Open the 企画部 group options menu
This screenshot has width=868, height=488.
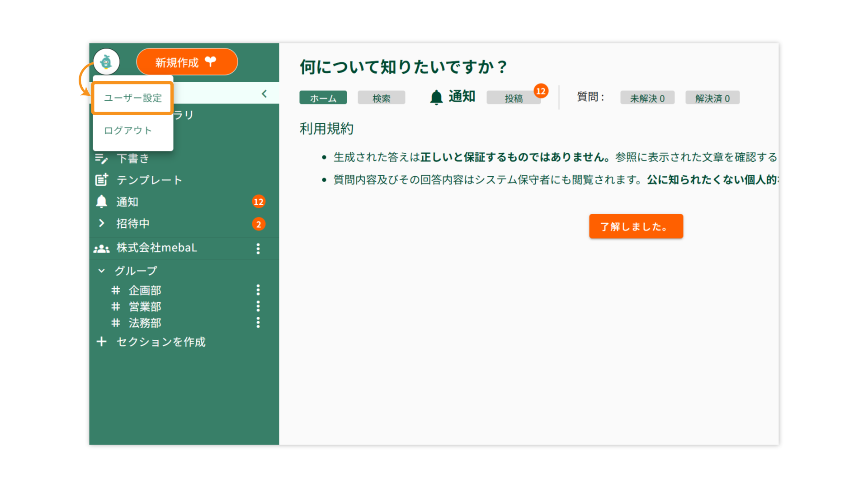pos(258,290)
